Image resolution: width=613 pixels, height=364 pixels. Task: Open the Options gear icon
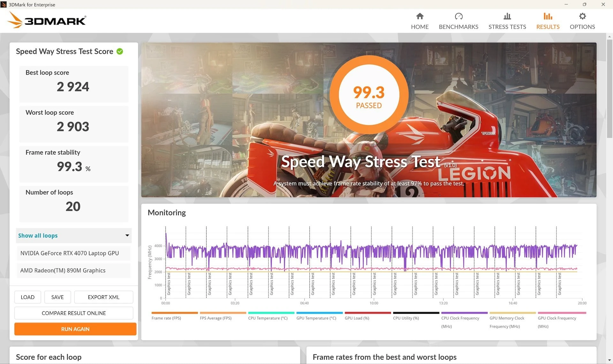[582, 16]
